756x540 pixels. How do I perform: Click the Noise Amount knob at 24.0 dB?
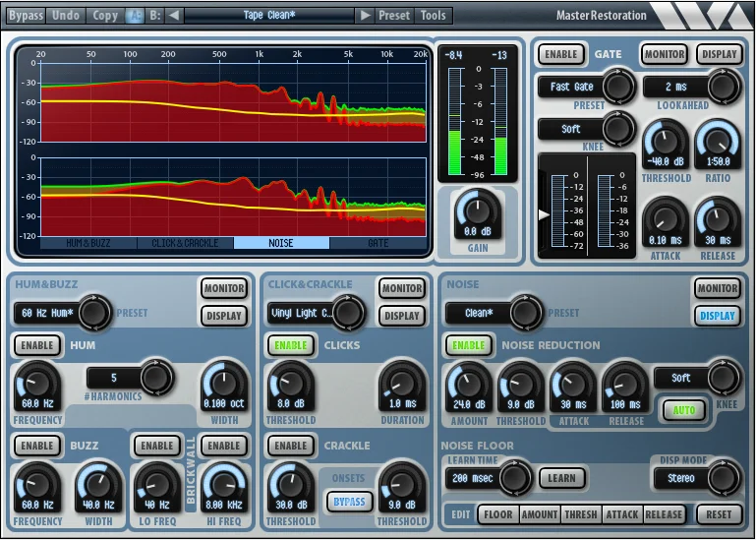[469, 385]
